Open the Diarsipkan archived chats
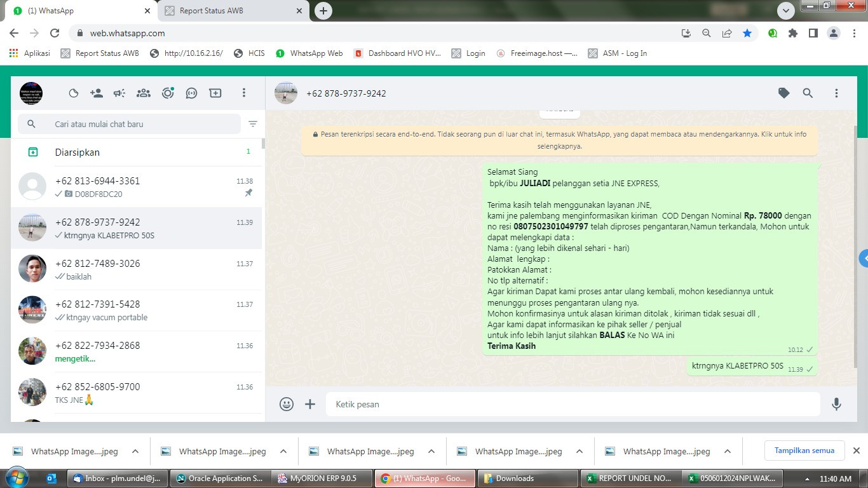The height and width of the screenshot is (488, 868). 137,152
